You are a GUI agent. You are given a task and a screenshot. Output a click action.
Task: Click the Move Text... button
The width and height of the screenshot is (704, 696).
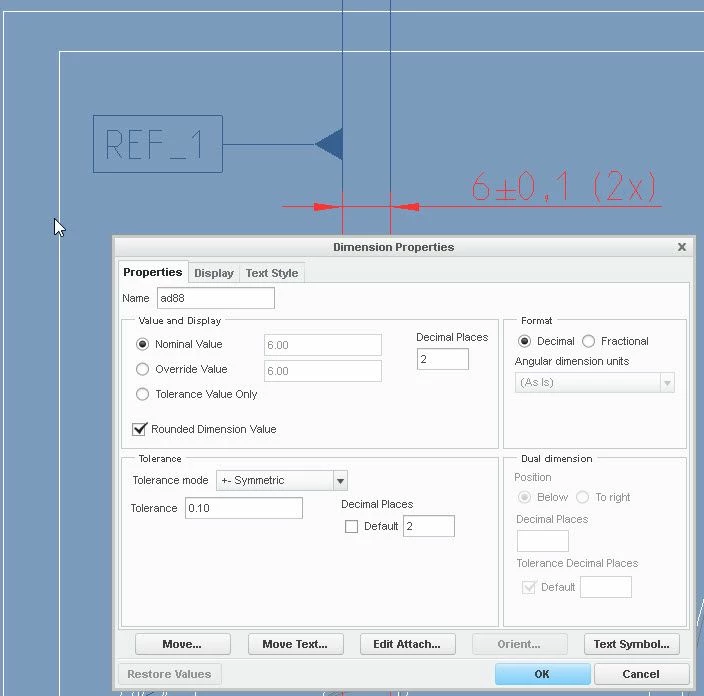point(295,644)
